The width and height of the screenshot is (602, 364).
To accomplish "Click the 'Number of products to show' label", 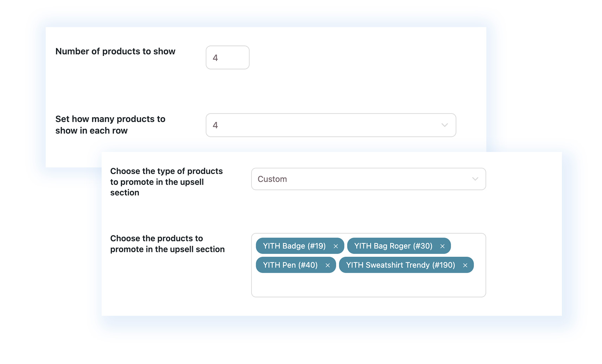I will coord(115,51).
